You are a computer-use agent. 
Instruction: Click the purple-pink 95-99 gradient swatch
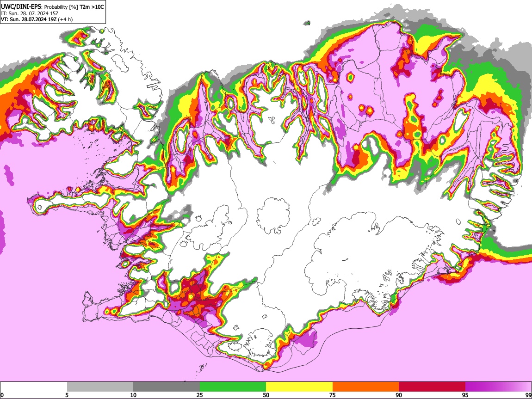coord(498,387)
